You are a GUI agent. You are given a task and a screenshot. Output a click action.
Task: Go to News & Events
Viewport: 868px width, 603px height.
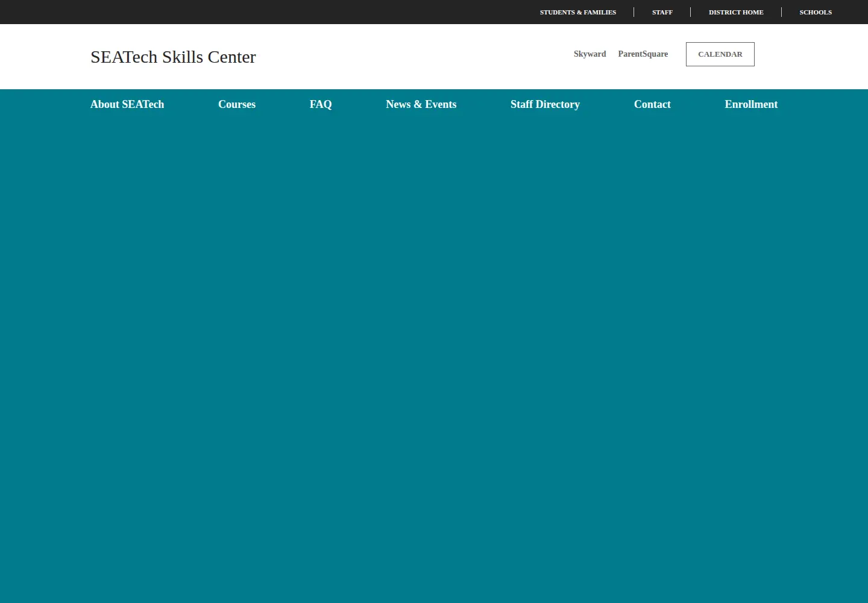(421, 104)
